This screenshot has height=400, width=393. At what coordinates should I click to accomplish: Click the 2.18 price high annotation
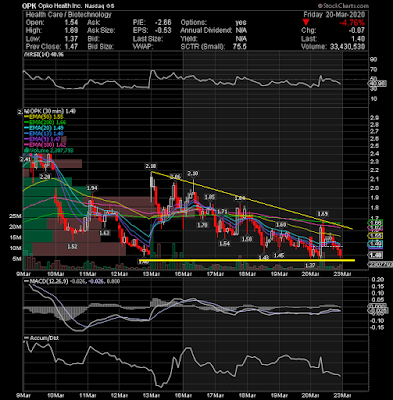(x=151, y=166)
